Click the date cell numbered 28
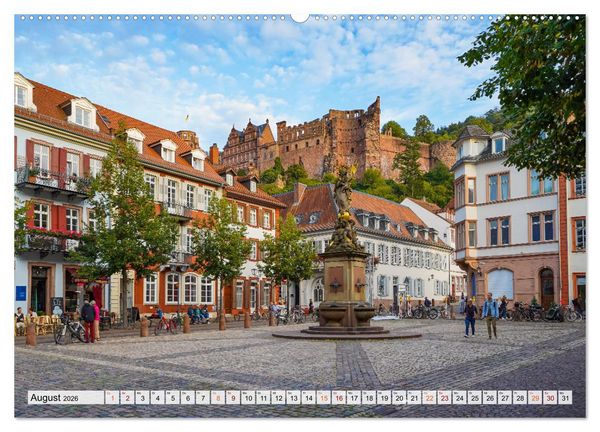Image resolution: width=600 pixels, height=432 pixels. pos(520,398)
